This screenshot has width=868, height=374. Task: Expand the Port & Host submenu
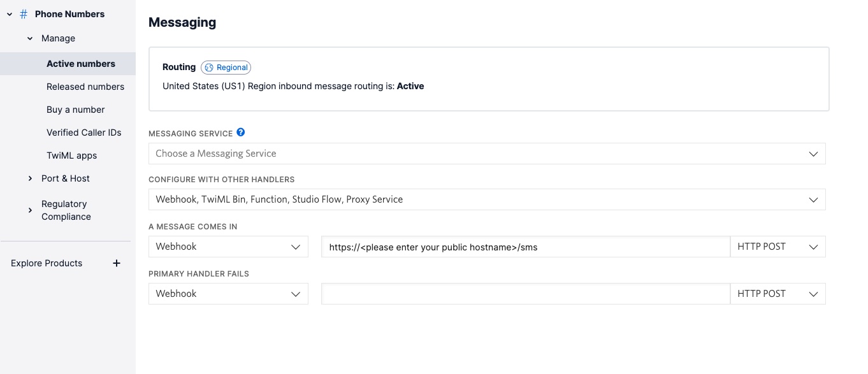pyautogui.click(x=30, y=178)
